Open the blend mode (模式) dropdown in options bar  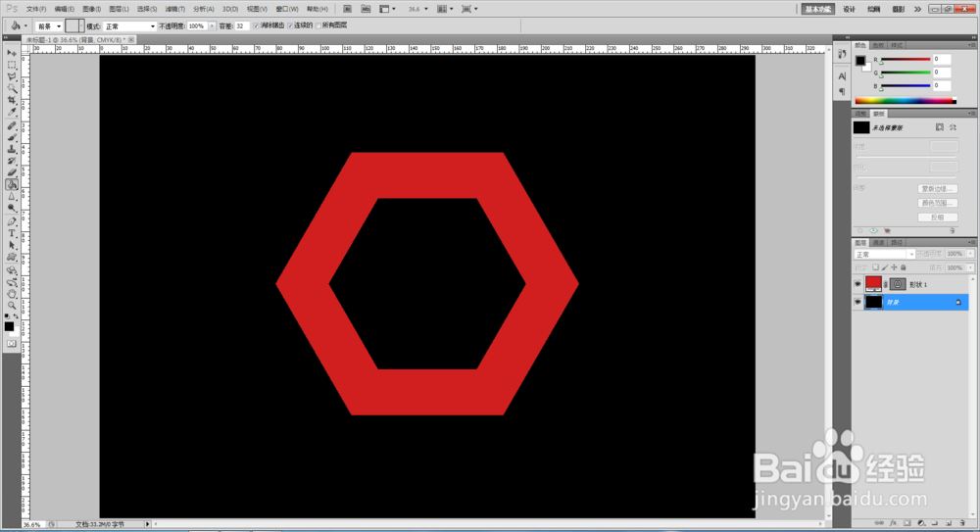130,26
